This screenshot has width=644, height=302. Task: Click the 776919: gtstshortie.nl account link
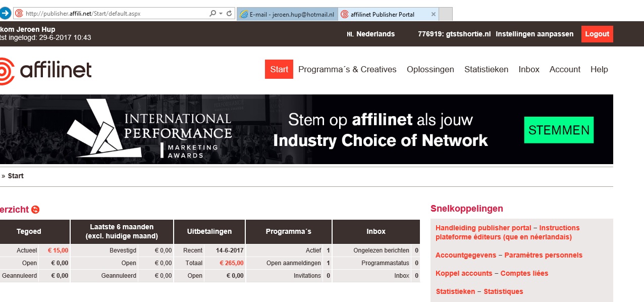(x=454, y=34)
